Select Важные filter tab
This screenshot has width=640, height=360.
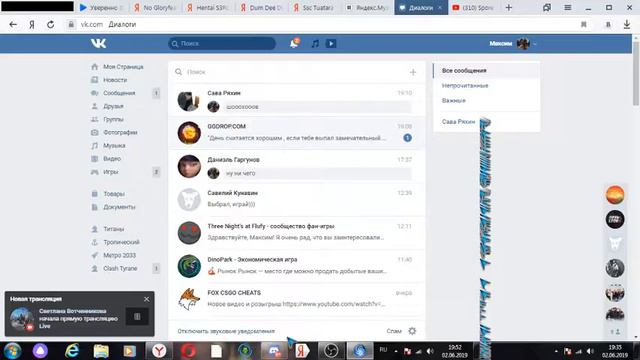point(486,100)
